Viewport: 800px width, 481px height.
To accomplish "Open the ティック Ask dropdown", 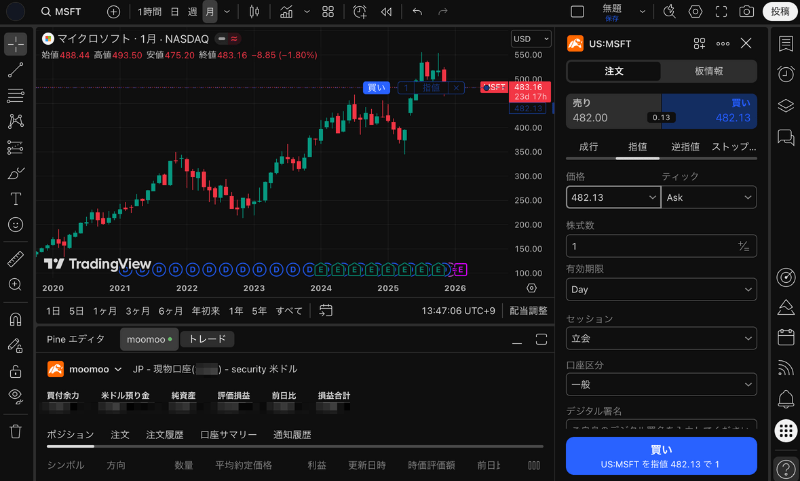I will pos(709,197).
